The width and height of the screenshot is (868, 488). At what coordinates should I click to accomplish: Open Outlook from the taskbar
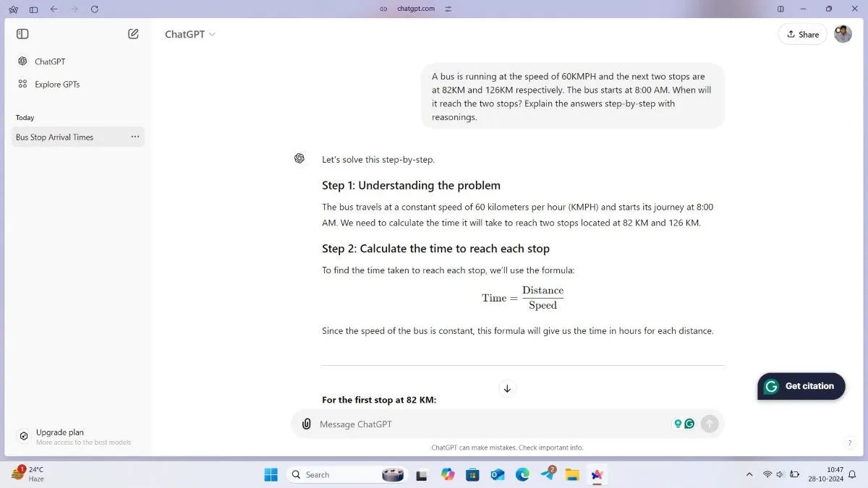497,474
